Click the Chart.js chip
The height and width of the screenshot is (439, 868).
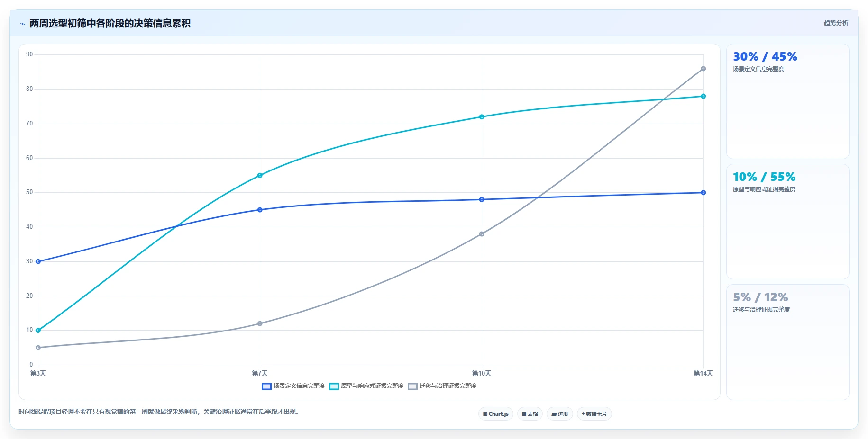point(496,414)
